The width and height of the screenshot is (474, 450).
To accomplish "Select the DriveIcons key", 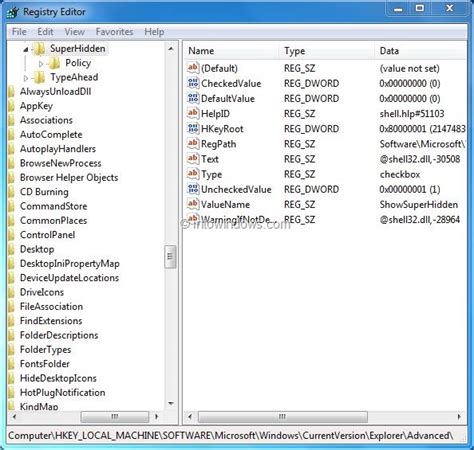I will (42, 292).
